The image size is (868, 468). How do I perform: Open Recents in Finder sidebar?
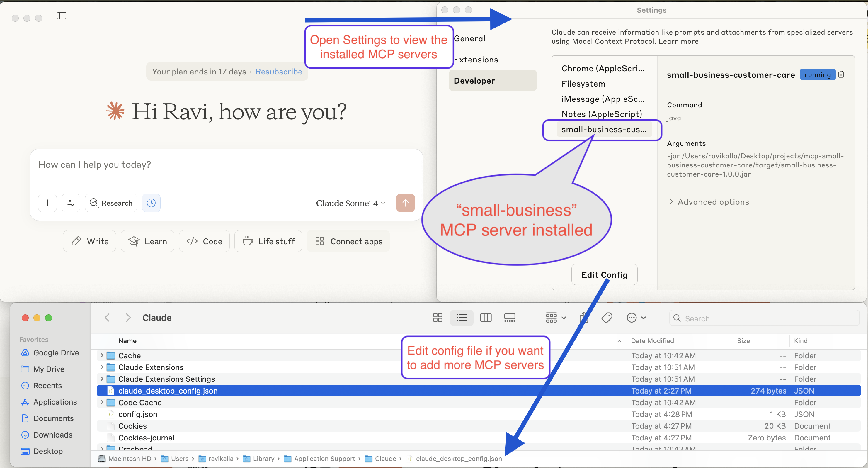(41, 385)
